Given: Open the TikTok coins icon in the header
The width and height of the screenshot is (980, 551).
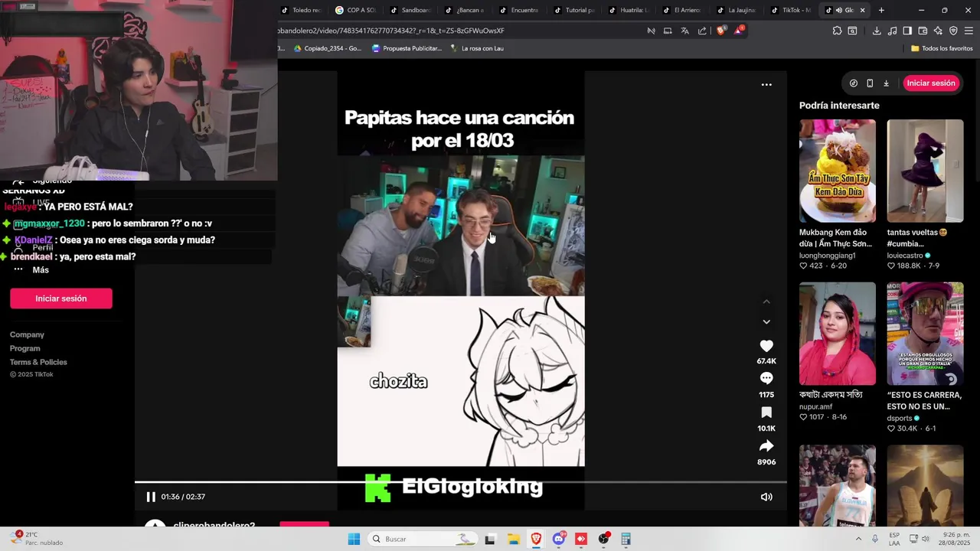Looking at the screenshot, I should 854,83.
